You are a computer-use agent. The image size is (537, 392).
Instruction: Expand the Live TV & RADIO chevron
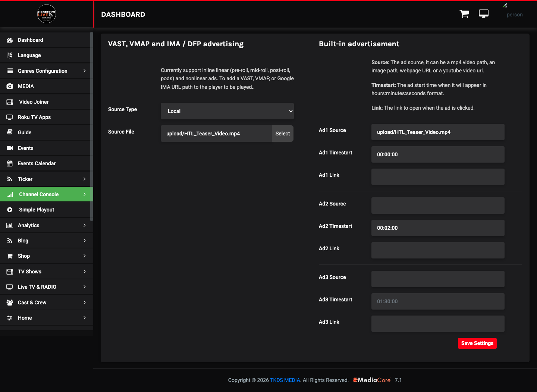click(85, 287)
